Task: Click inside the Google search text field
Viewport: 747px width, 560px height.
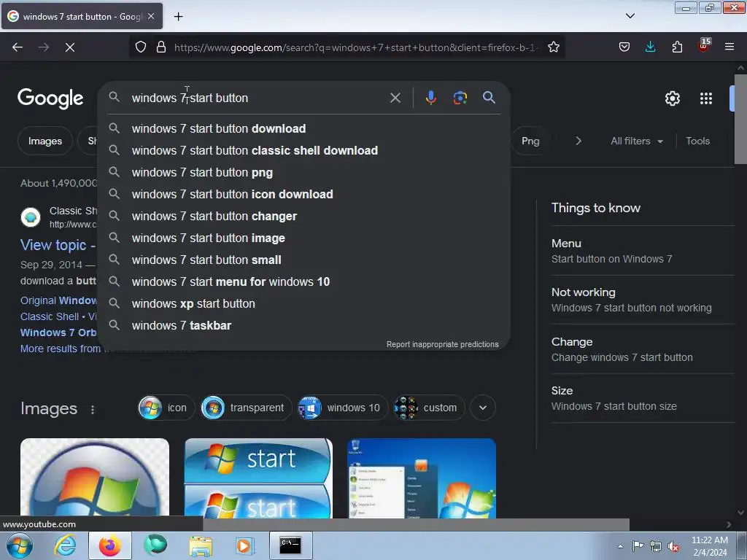Action: [x=258, y=98]
